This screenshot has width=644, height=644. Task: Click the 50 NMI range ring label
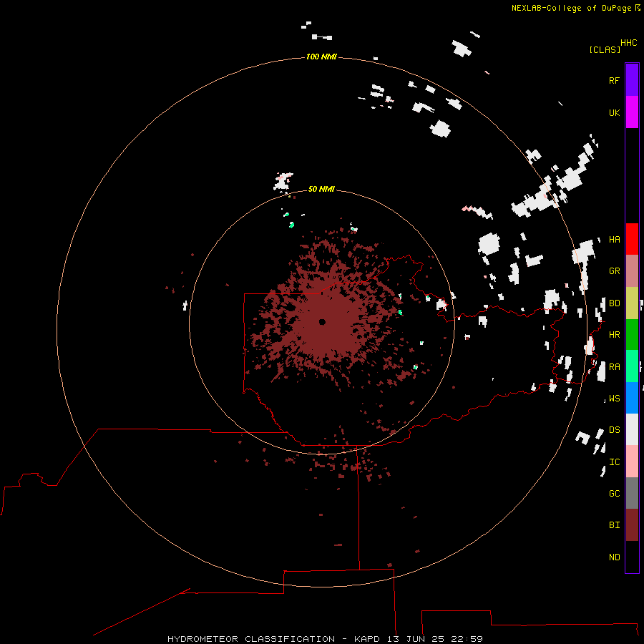pyautogui.click(x=321, y=189)
